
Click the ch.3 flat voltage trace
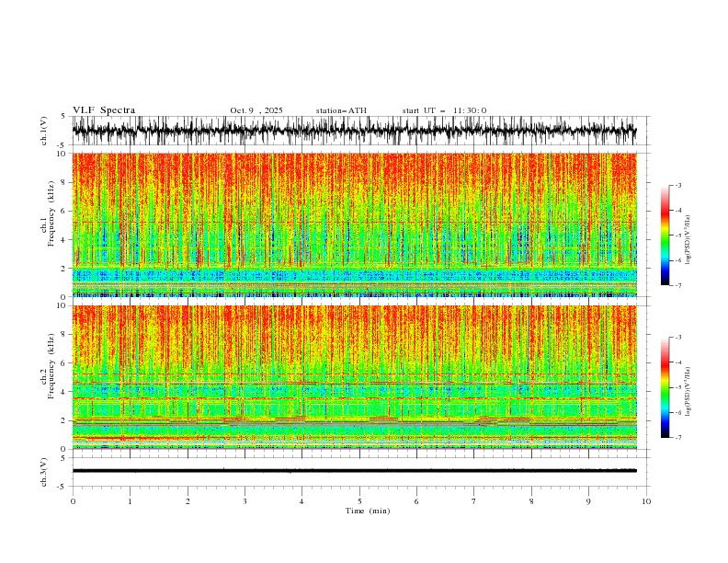click(354, 471)
